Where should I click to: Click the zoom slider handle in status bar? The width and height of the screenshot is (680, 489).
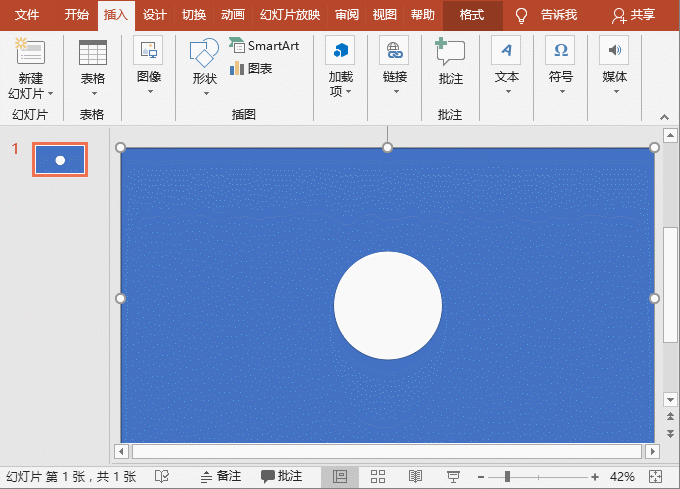pos(507,477)
